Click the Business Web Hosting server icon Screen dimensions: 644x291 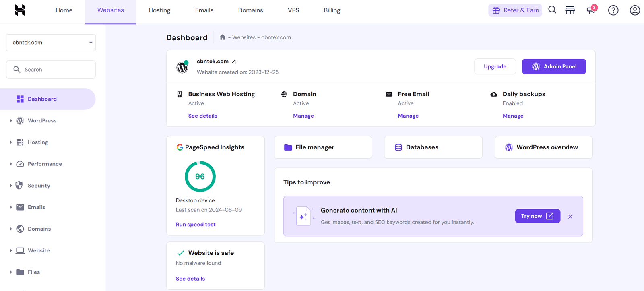(180, 94)
